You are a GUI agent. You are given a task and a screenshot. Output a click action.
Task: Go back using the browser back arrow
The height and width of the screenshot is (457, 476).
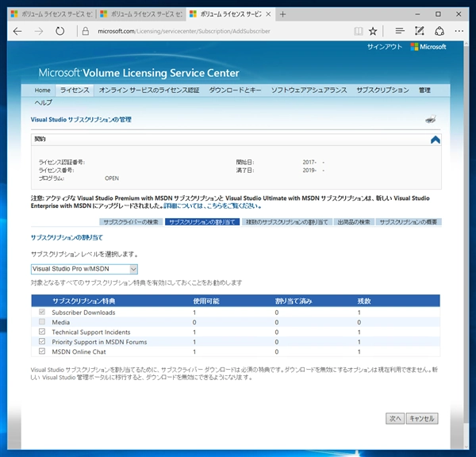[17, 31]
